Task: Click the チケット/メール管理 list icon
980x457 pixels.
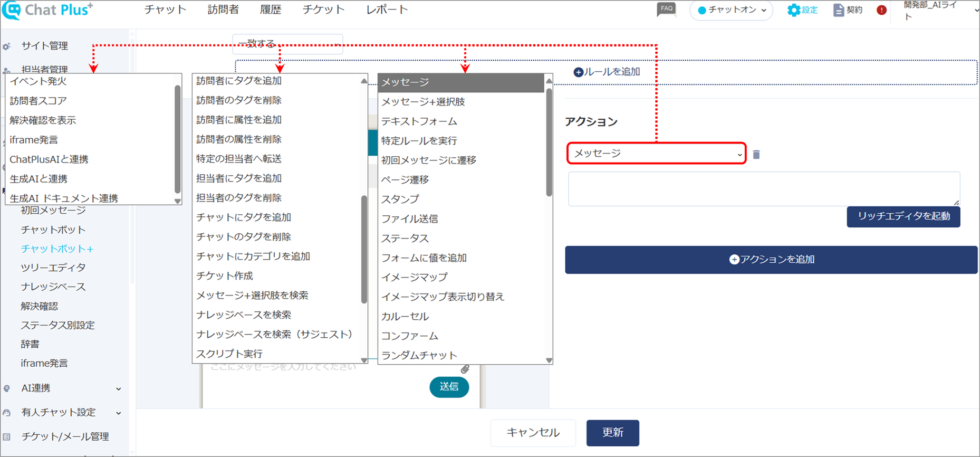Action: [6, 437]
